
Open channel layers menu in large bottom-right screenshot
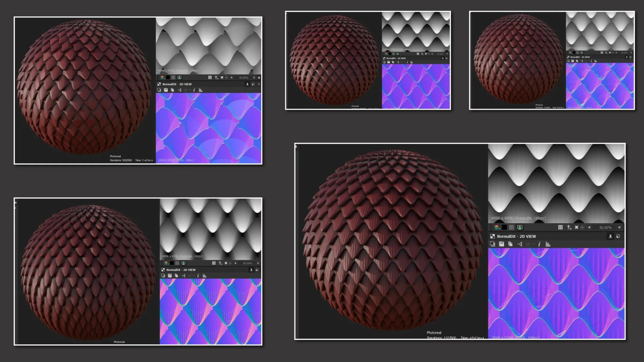pos(497,227)
